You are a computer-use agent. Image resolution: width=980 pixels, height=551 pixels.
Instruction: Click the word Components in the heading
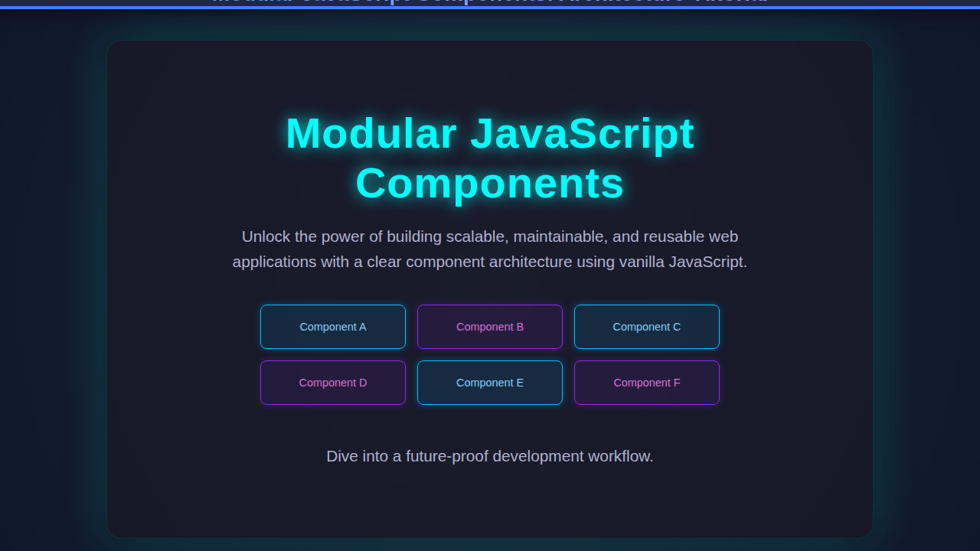pyautogui.click(x=489, y=184)
